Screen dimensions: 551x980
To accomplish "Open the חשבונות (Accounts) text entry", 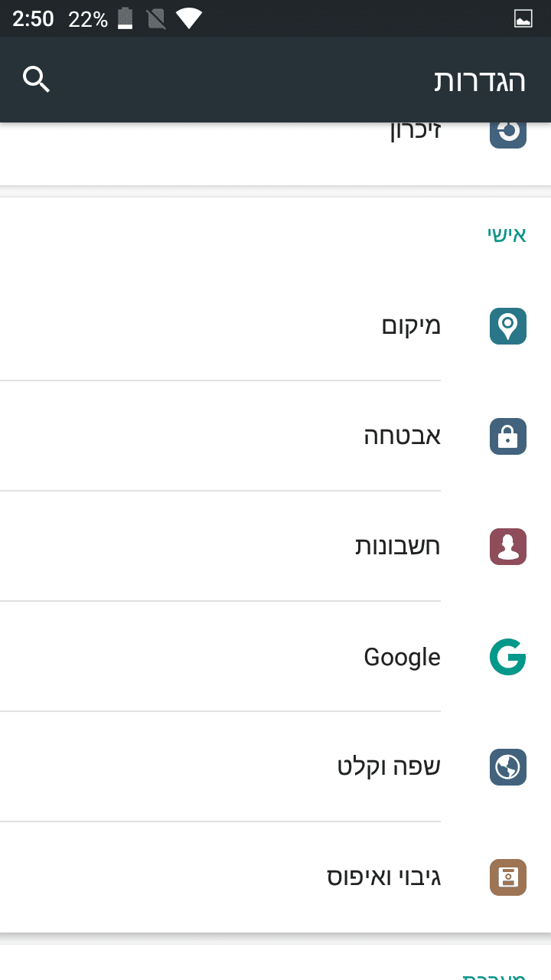I will (x=397, y=547).
